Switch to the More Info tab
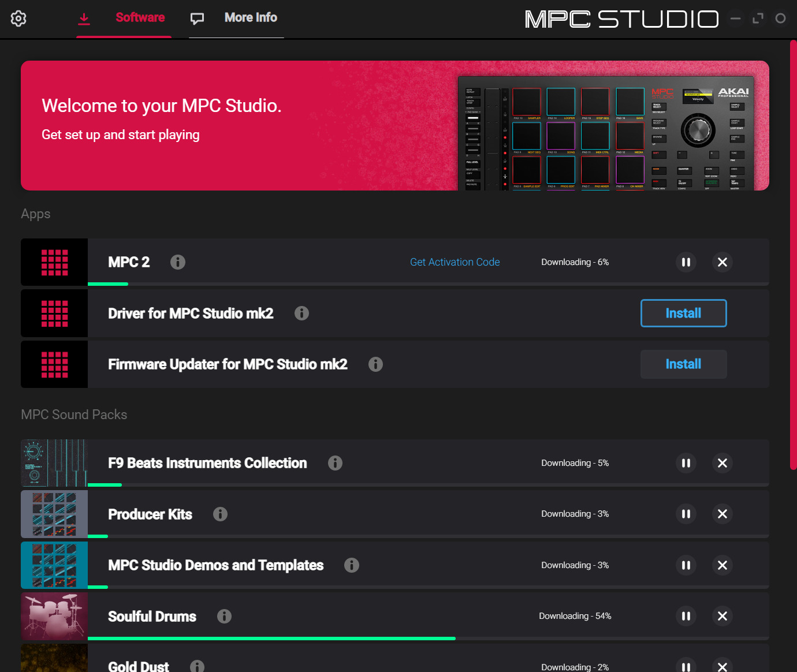 (x=250, y=18)
